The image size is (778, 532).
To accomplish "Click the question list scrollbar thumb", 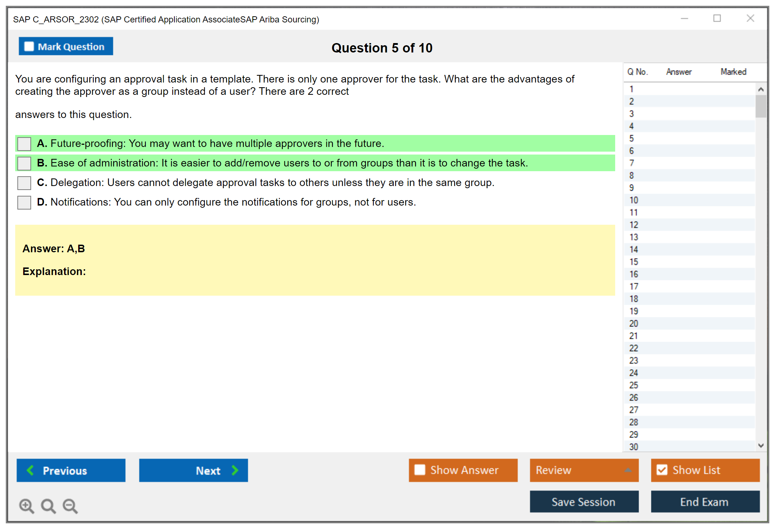I will [x=761, y=106].
